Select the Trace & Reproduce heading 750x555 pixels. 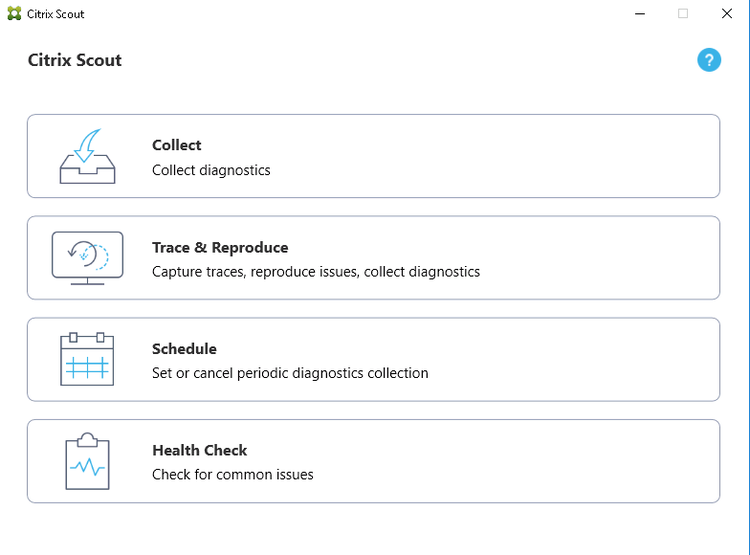tap(220, 247)
